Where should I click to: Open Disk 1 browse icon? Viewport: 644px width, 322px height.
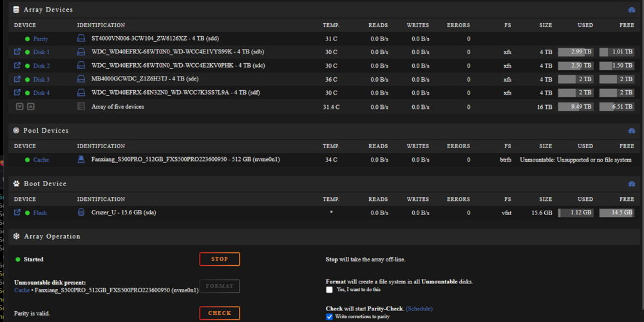coord(17,52)
